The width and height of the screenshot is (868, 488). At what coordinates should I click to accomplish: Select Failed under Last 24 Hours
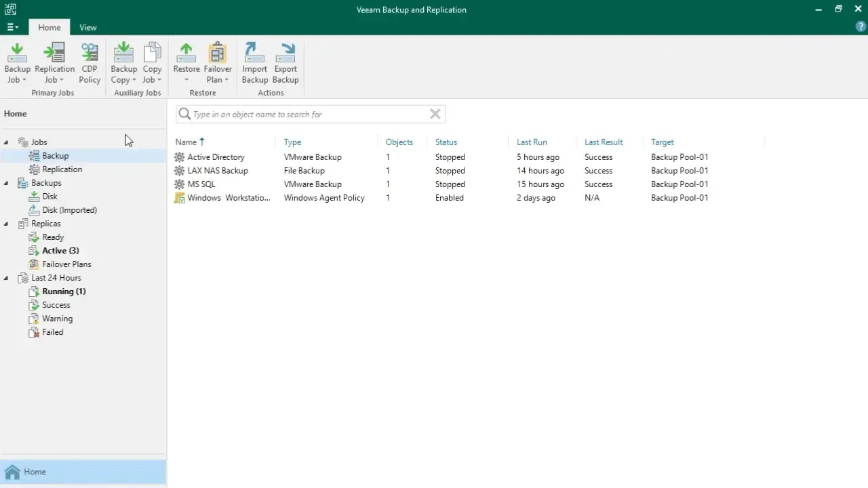(x=52, y=332)
